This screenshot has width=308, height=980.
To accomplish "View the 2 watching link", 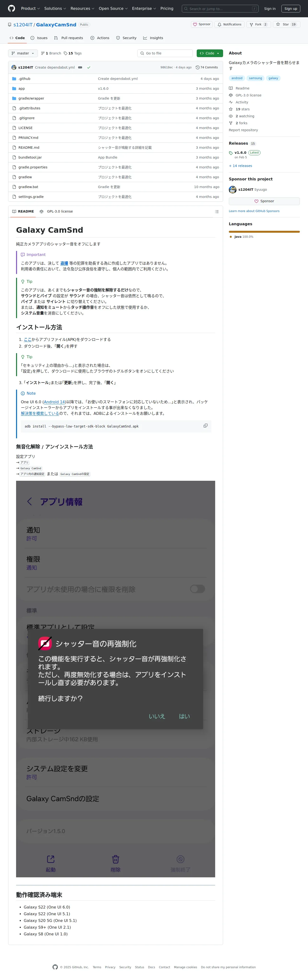I will (242, 116).
